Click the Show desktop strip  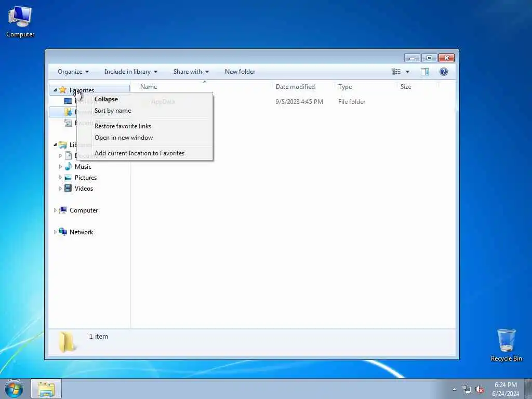click(x=528, y=389)
